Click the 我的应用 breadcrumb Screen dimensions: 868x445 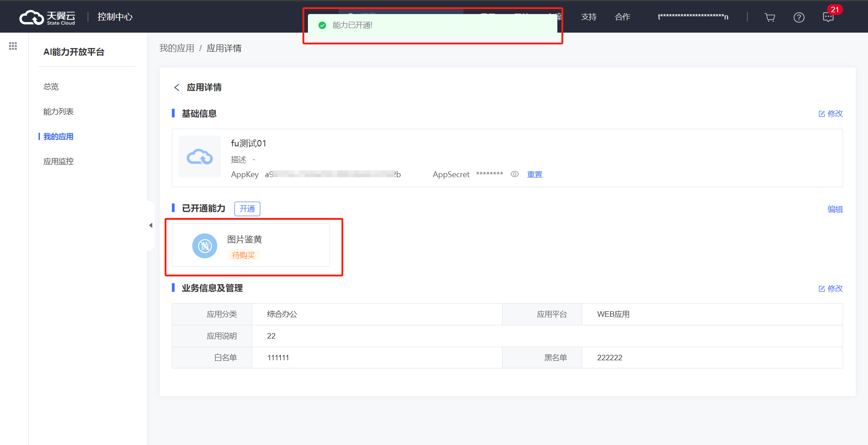click(176, 48)
